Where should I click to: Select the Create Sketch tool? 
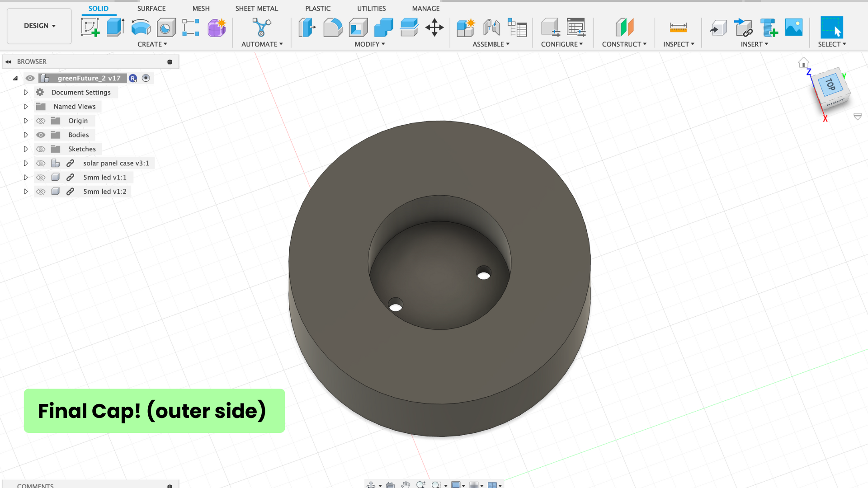tap(90, 28)
